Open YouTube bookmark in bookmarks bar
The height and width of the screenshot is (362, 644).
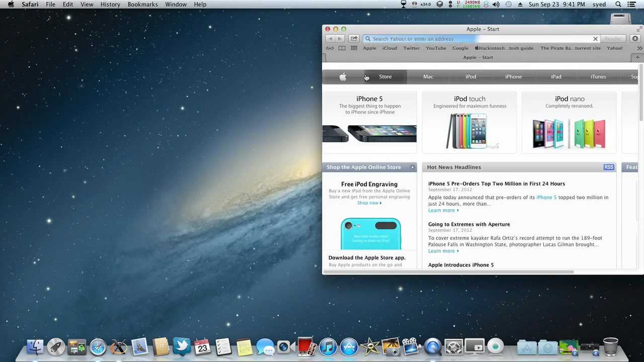436,48
